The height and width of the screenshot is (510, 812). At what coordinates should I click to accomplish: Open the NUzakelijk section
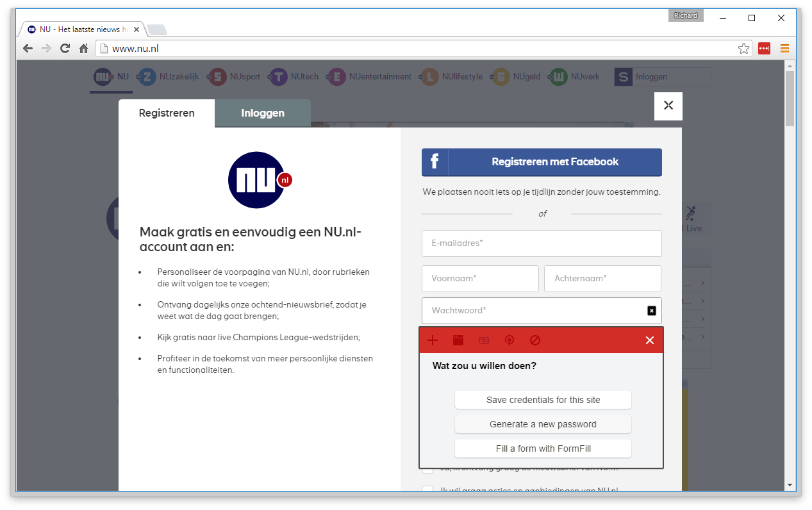[169, 77]
